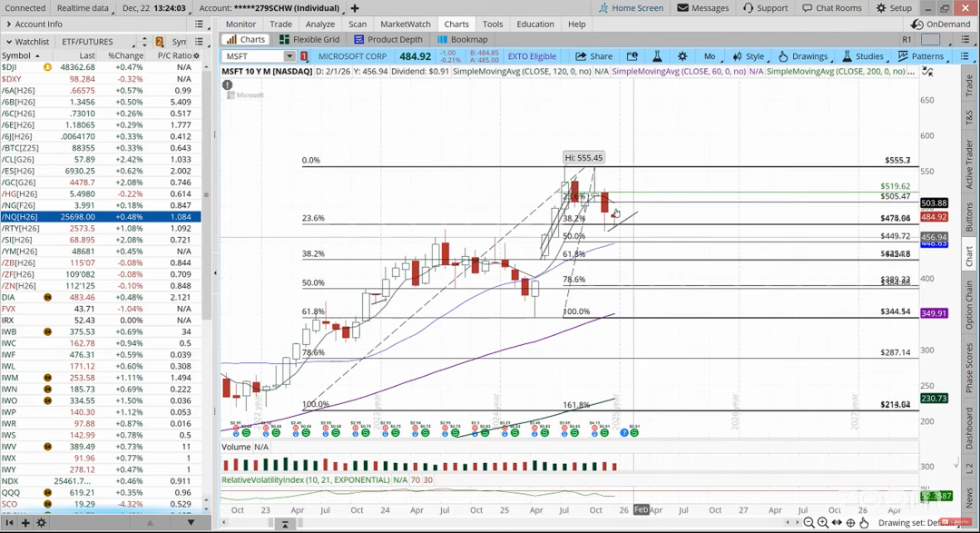Click the orange link badge 2 in watchlist
The width and height of the screenshot is (980, 533).
pos(160,41)
